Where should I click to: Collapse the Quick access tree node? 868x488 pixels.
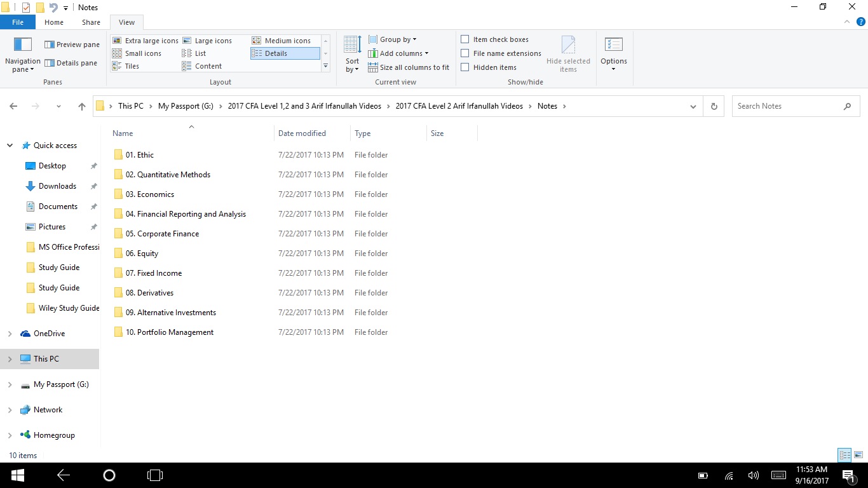click(x=10, y=146)
